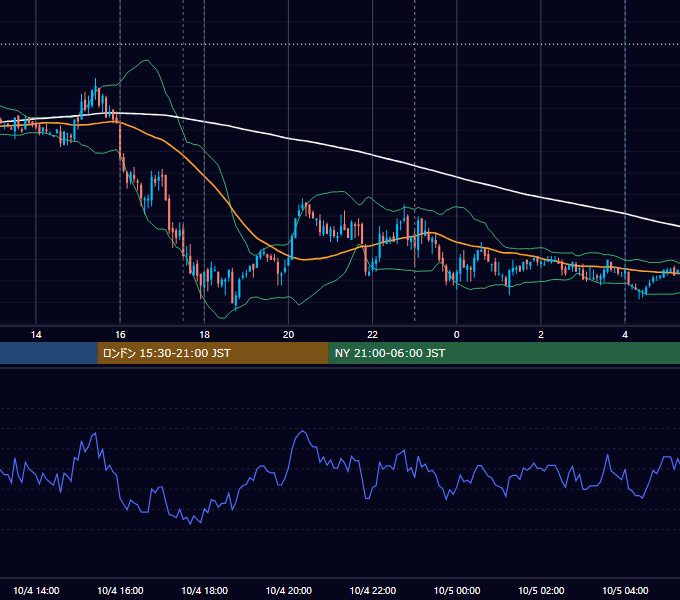Click the 10/4 22:00 time label
The width and height of the screenshot is (680, 600).
click(373, 590)
